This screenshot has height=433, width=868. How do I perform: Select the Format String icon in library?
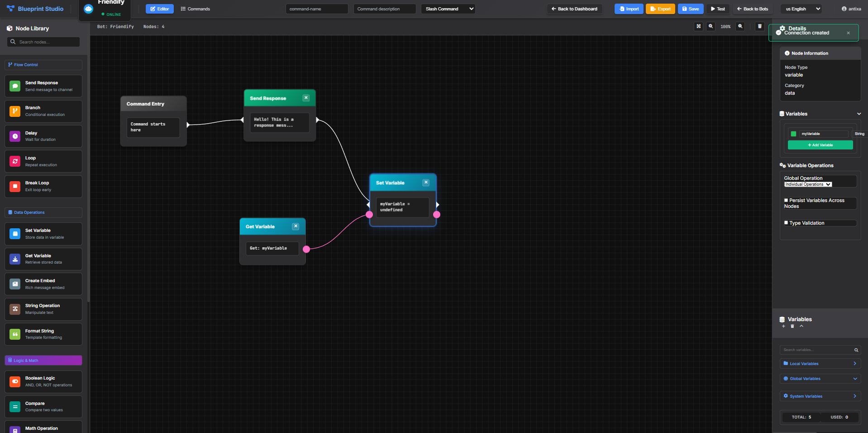(15, 334)
